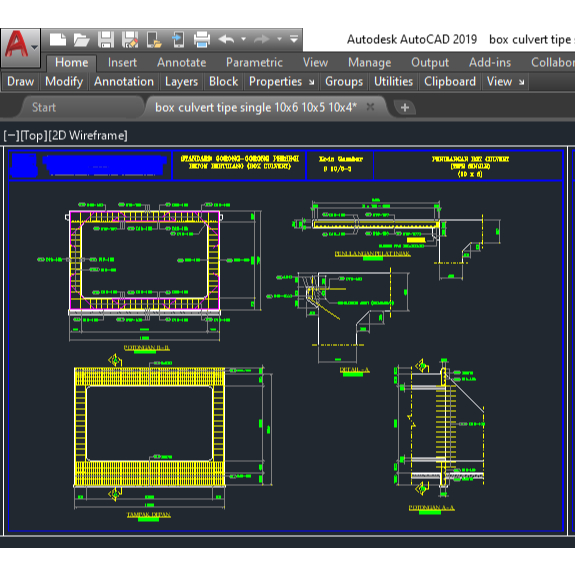The width and height of the screenshot is (575, 575).
Task: Go to the Output ribbon tab
Action: point(430,62)
